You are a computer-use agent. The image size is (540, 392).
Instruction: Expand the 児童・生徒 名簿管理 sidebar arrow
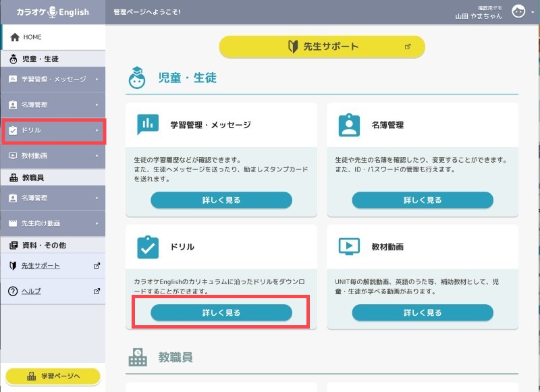[97, 105]
